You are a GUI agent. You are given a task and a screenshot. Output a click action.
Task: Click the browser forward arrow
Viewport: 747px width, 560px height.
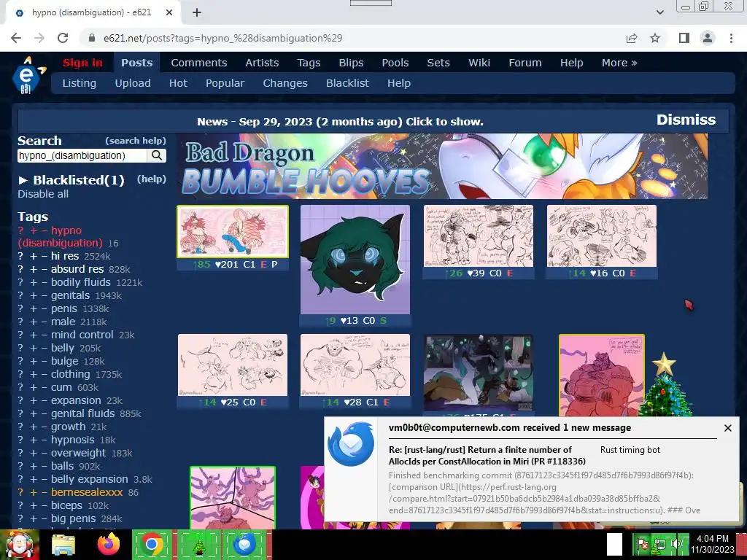[39, 38]
